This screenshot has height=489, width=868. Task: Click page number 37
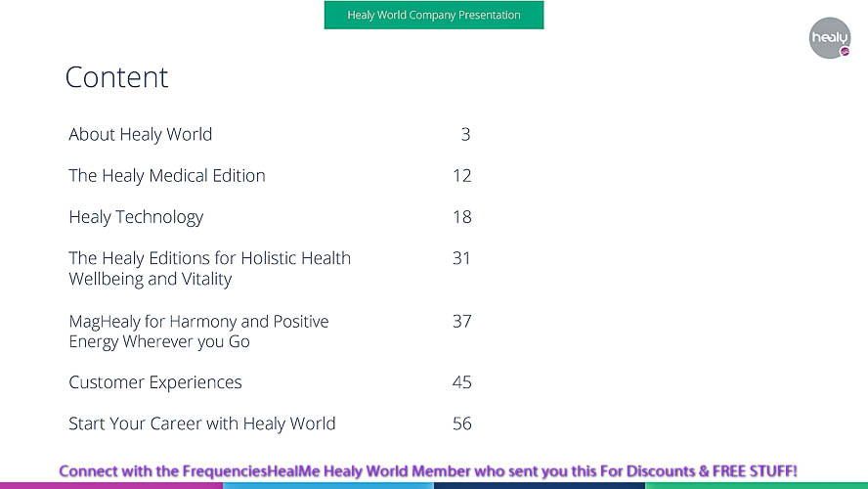coord(461,321)
